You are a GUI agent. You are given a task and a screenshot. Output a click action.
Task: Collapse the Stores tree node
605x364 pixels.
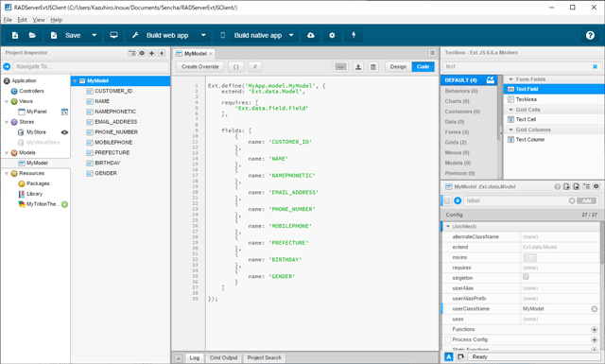(7, 122)
